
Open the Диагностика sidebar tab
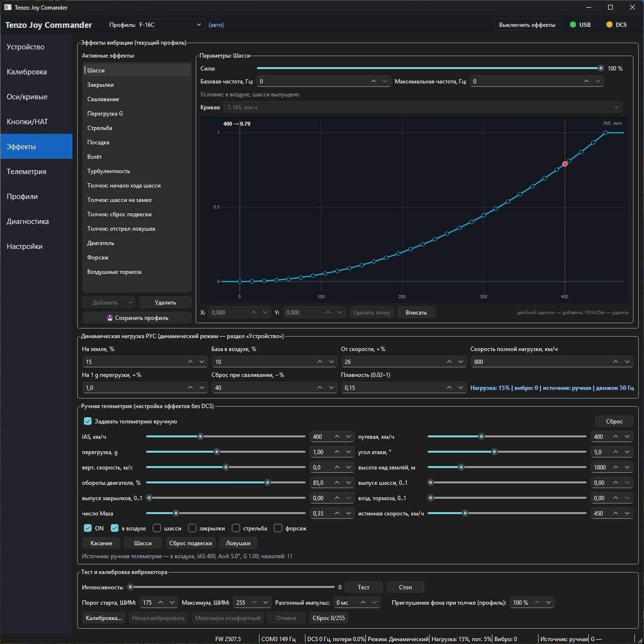pyautogui.click(x=36, y=222)
